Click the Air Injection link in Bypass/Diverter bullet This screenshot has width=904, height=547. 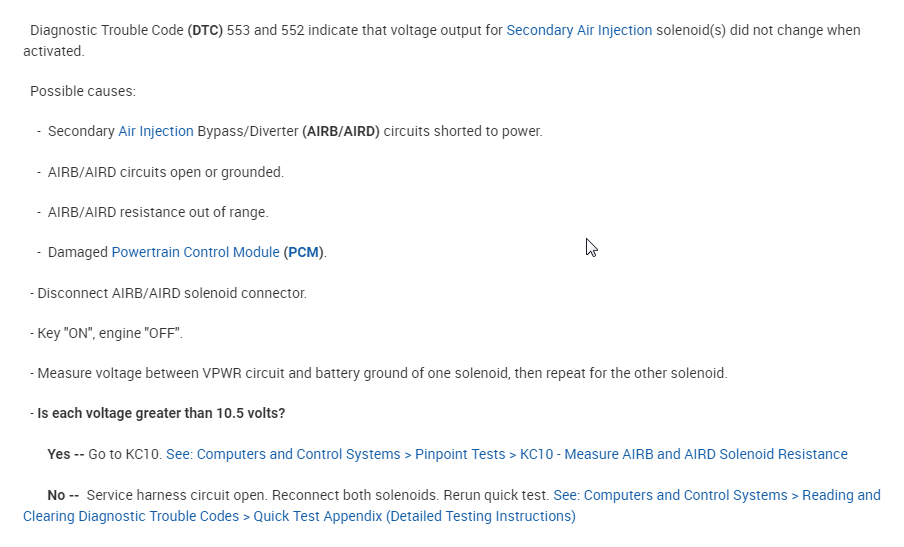[x=156, y=131]
